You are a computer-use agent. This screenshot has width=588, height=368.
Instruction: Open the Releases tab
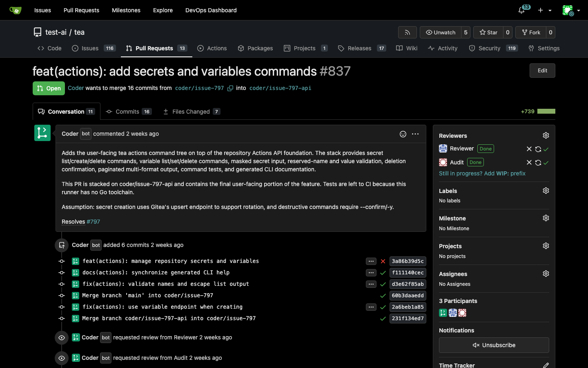tap(362, 48)
